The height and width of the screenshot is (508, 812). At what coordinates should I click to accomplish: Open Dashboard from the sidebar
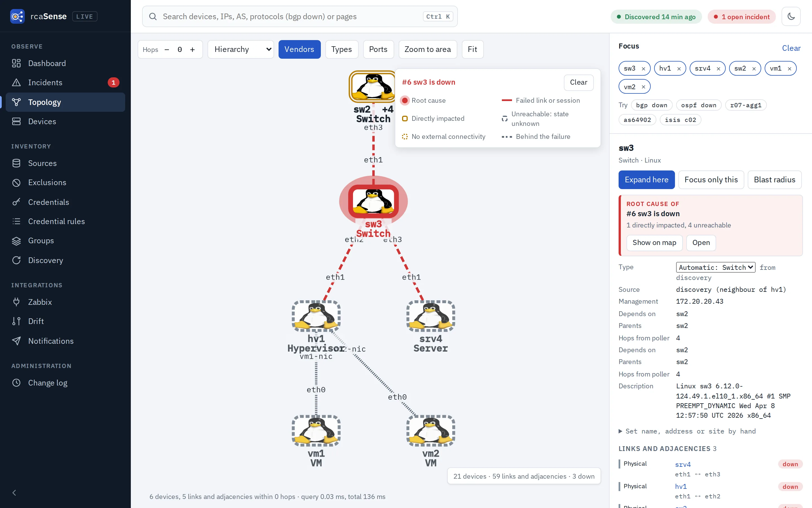point(65,63)
